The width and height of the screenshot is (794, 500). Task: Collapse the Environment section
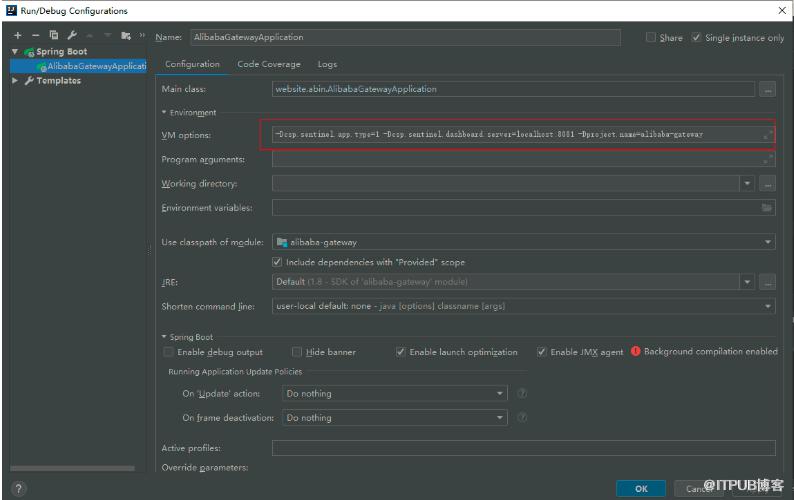[164, 112]
